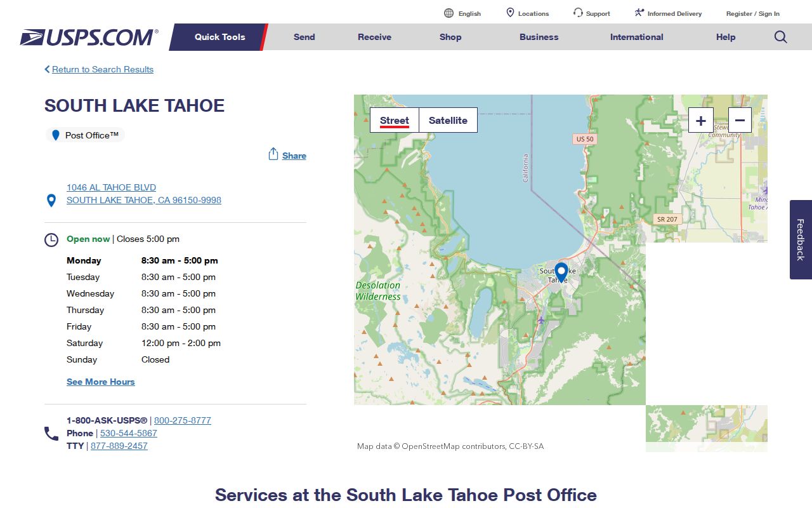
Task: Switch map to Satellite view
Action: (x=448, y=120)
